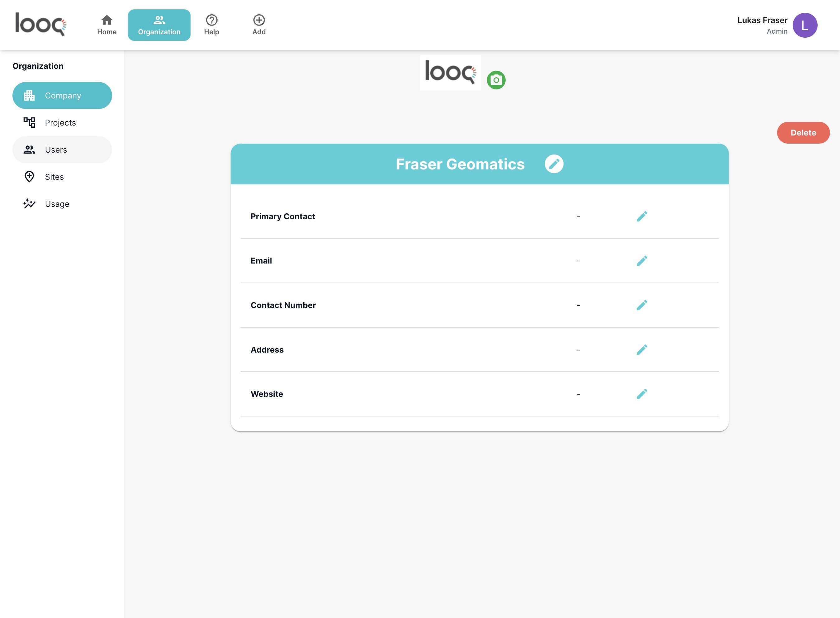Open Home from the top navigation

click(106, 25)
